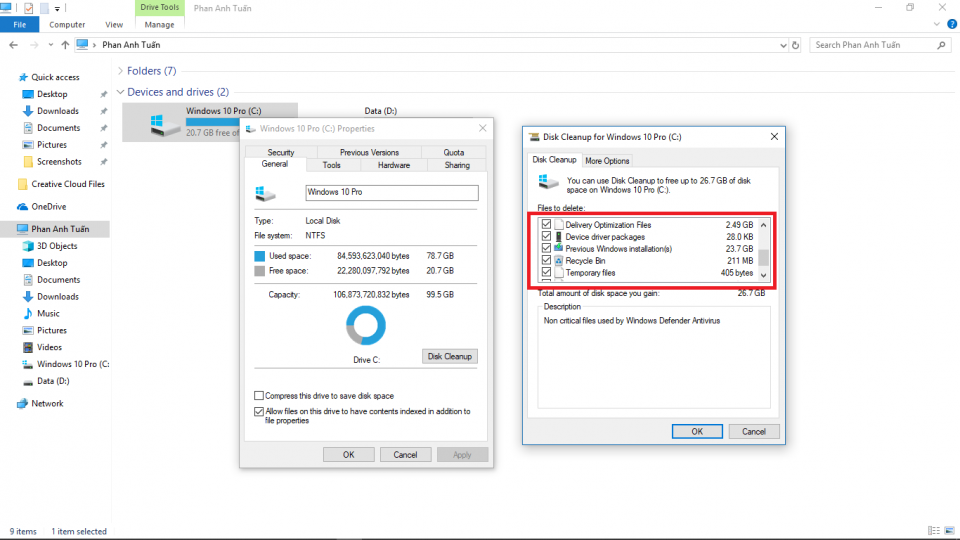Click the properties checkmark icon in title bar
Screen dimensions: 960x540
click(28, 9)
